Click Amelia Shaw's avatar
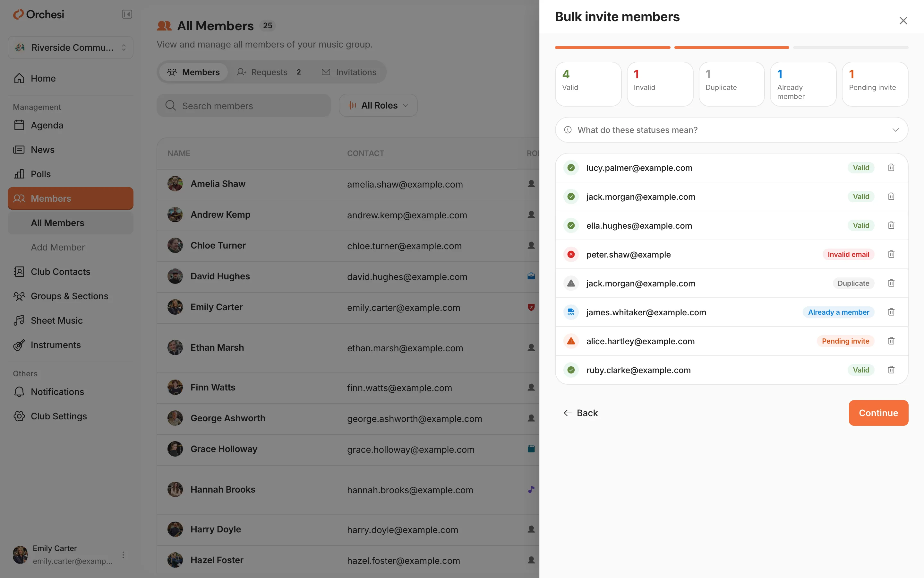 (x=175, y=184)
